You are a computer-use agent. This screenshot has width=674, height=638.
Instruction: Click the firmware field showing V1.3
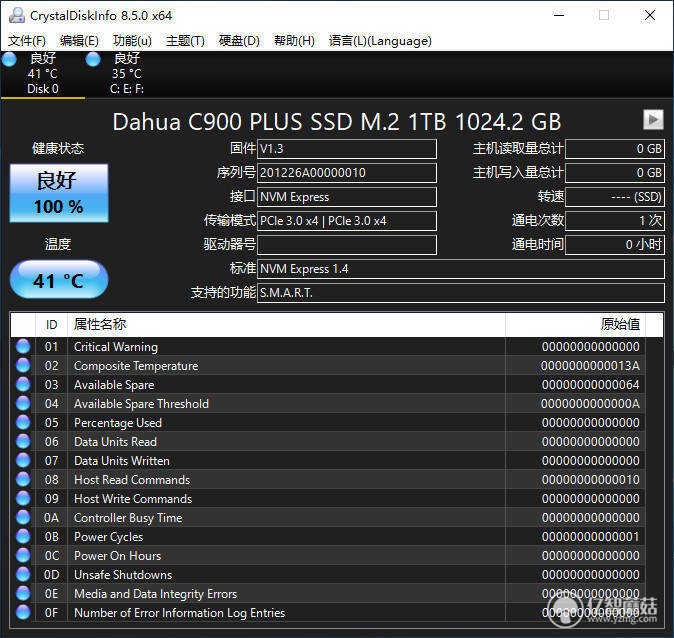(x=347, y=149)
